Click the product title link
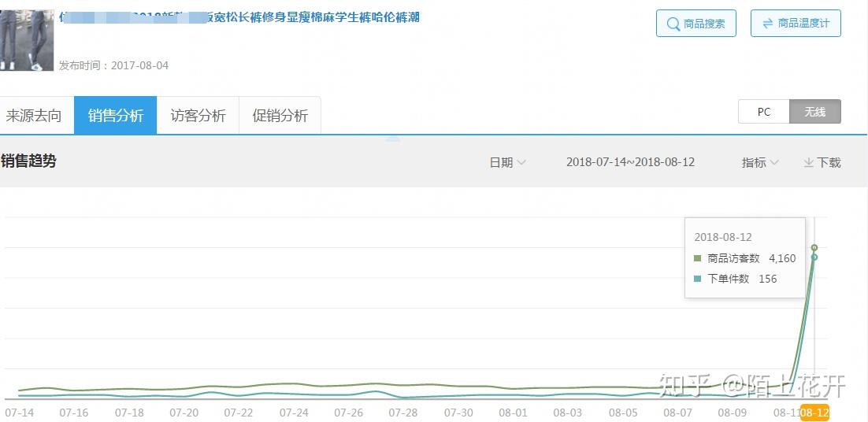 click(x=239, y=17)
